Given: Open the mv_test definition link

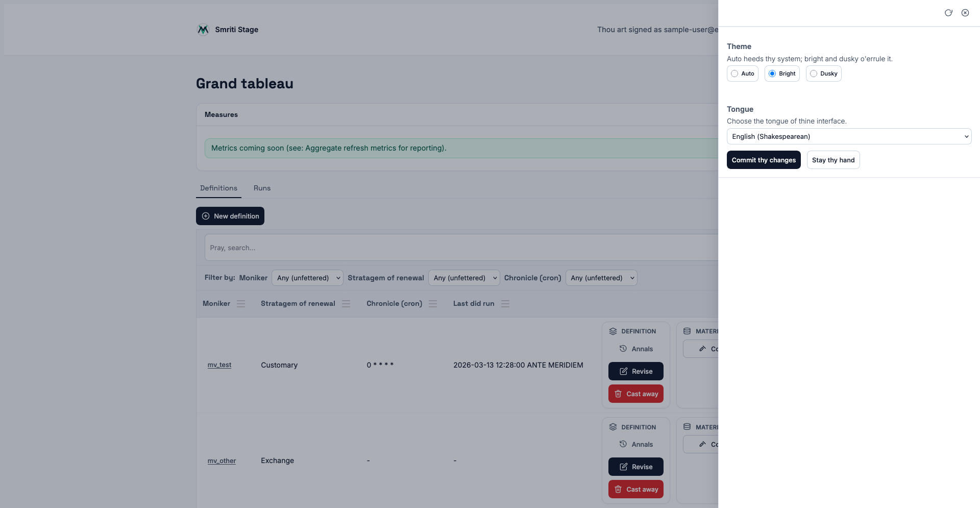Looking at the screenshot, I should 219,365.
